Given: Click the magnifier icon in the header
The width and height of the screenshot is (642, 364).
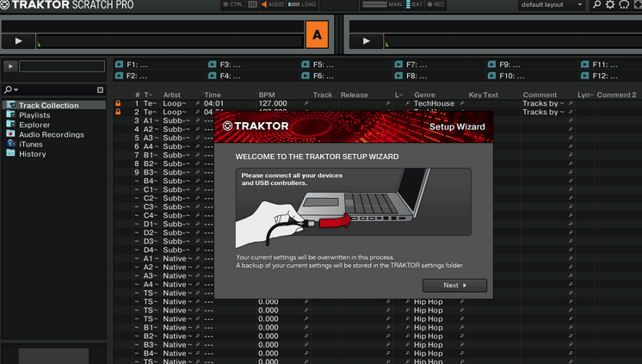Looking at the screenshot, I should pos(596,5).
